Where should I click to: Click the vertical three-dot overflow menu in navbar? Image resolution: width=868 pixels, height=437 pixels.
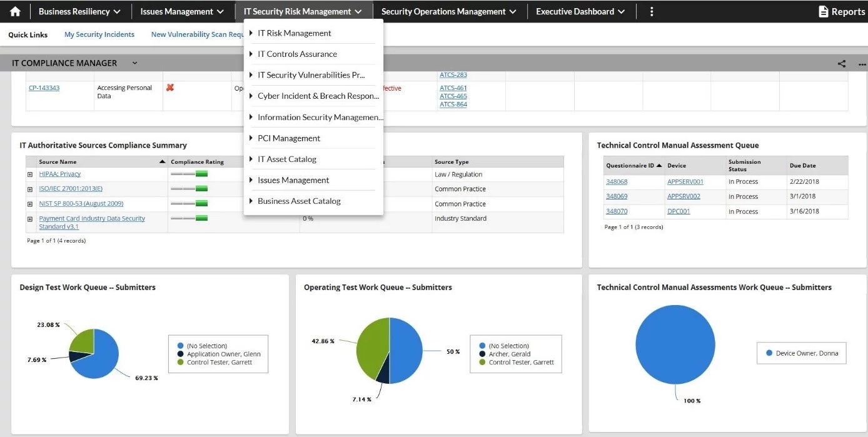click(x=651, y=11)
